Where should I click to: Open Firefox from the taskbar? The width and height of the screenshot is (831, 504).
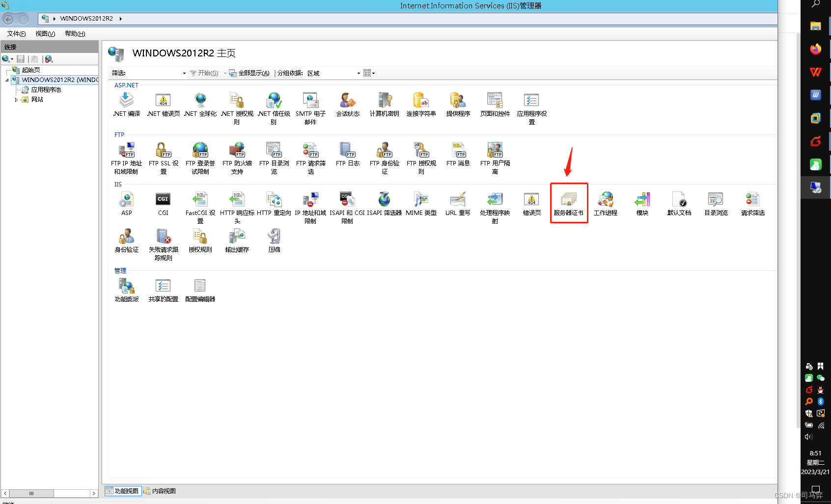click(816, 49)
